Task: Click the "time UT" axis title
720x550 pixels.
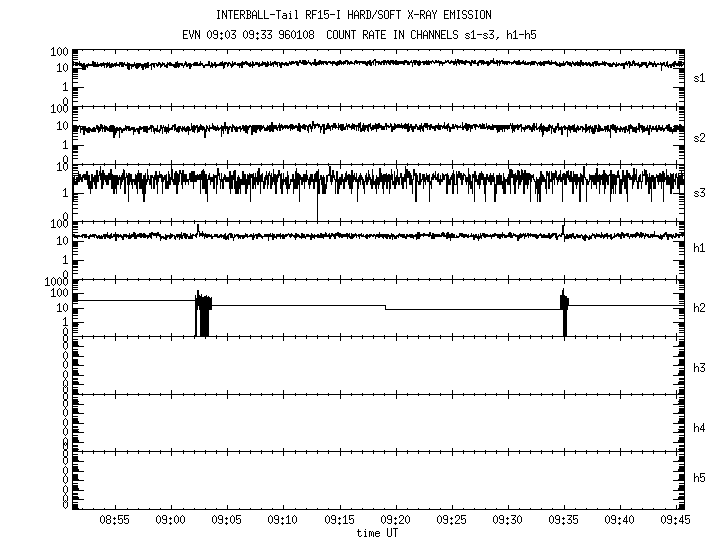Action: 378,533
